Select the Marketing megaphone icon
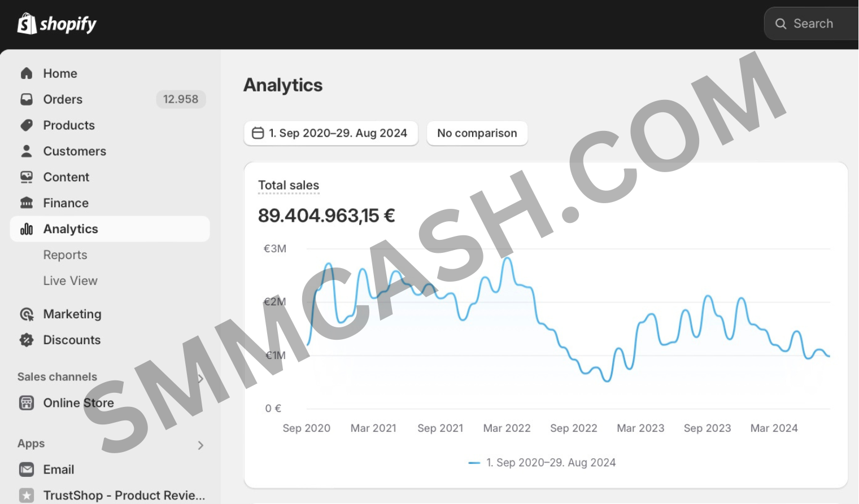Viewport: 859px width, 504px height. [26, 314]
